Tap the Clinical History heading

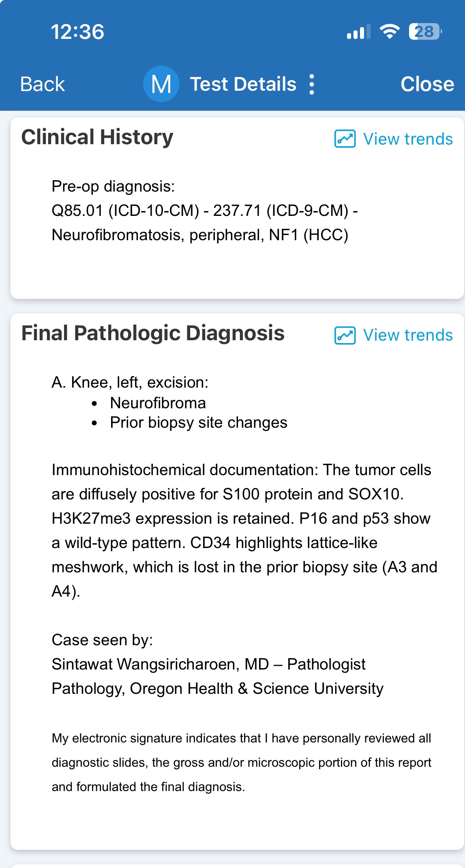(97, 137)
